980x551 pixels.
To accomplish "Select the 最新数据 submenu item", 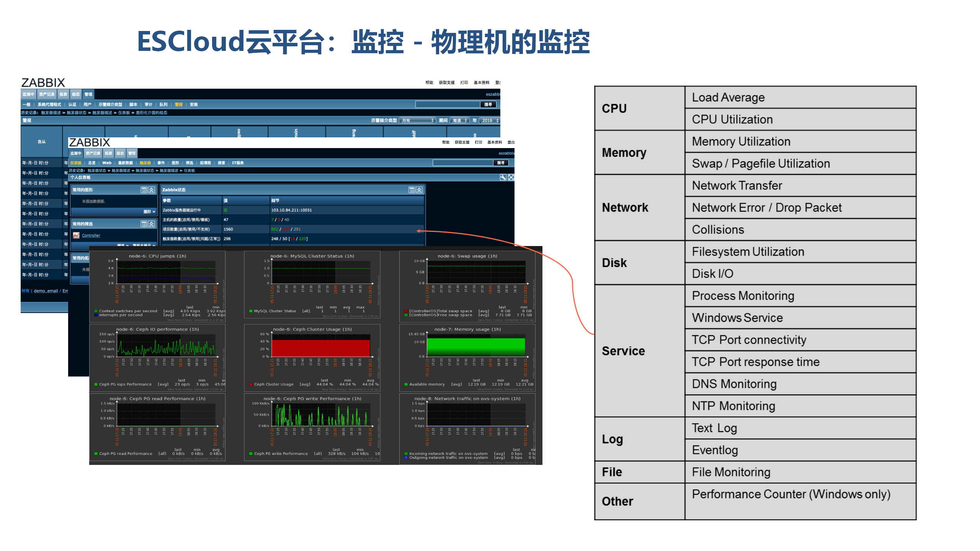I will point(125,163).
